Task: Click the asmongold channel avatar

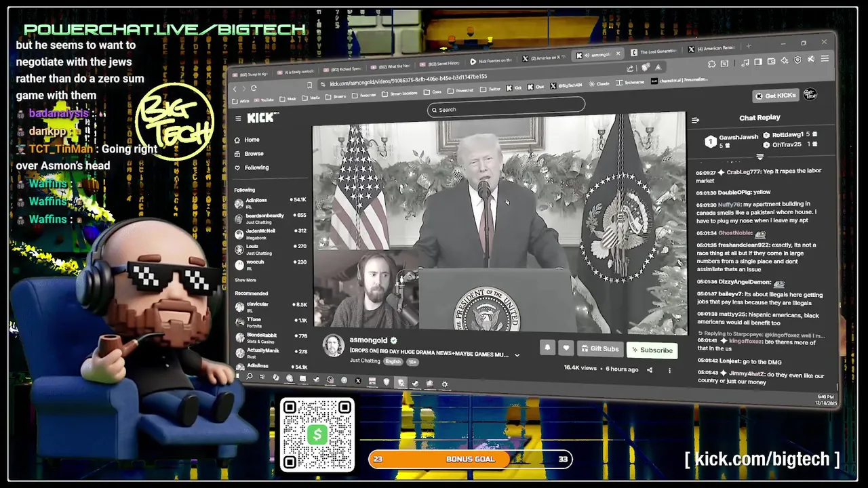Action: [333, 345]
